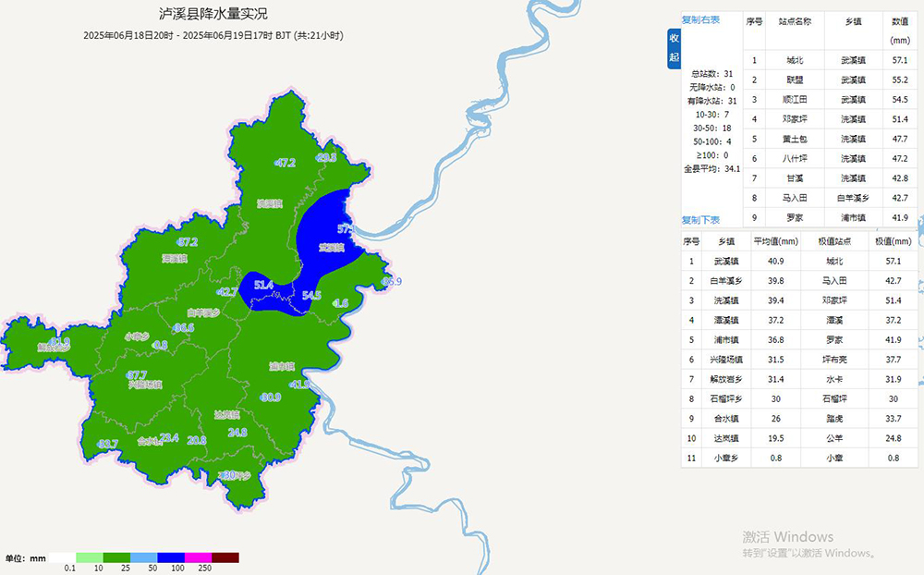Click extreme station 踏虎 in the lower table
The image size is (924, 575).
pos(834,419)
